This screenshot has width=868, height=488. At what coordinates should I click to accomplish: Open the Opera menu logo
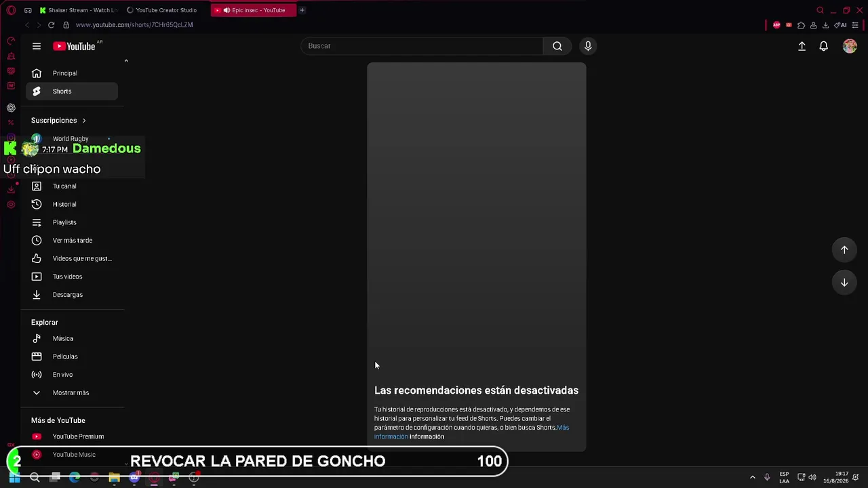click(11, 10)
